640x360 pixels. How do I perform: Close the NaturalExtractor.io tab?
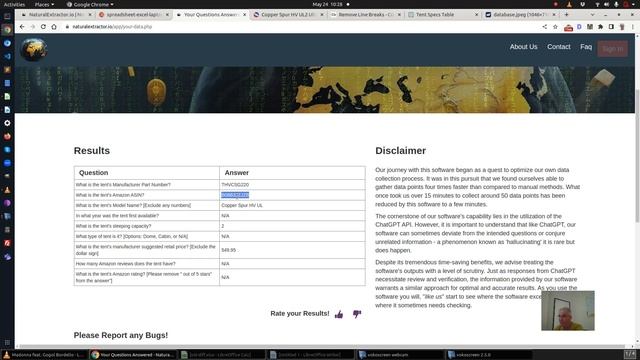90,15
